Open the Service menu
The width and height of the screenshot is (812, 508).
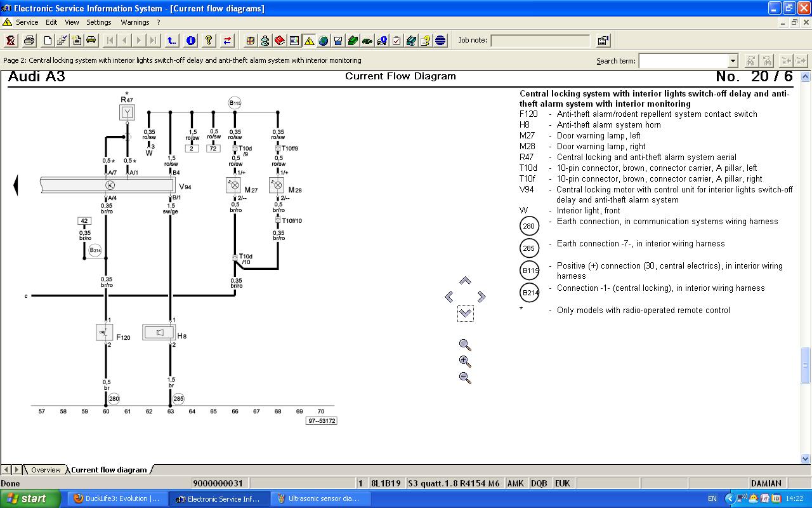coord(27,22)
